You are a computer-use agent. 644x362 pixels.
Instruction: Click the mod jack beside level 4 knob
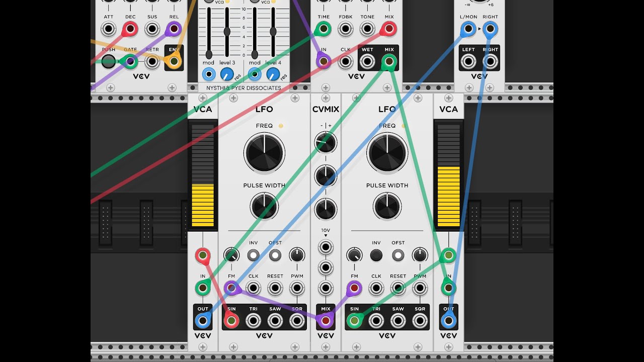pos(255,74)
